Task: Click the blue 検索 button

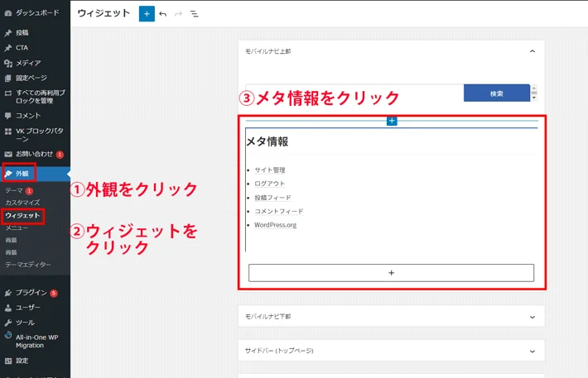Action: click(497, 93)
